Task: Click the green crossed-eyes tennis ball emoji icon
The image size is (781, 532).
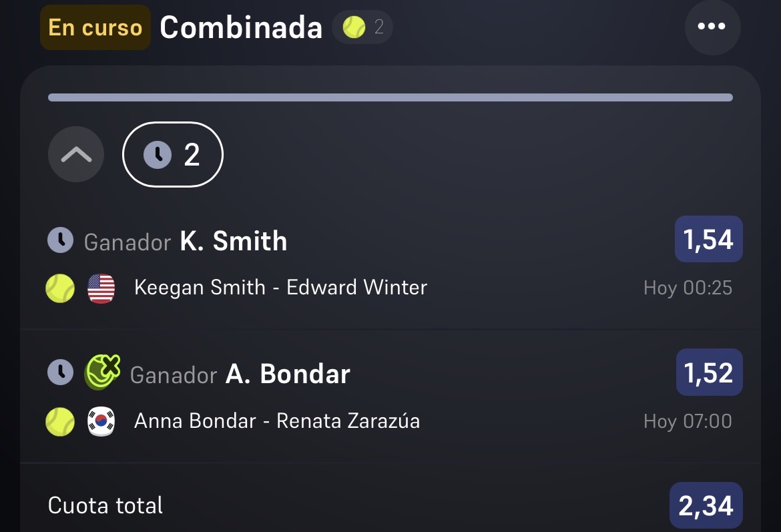Action: point(103,372)
